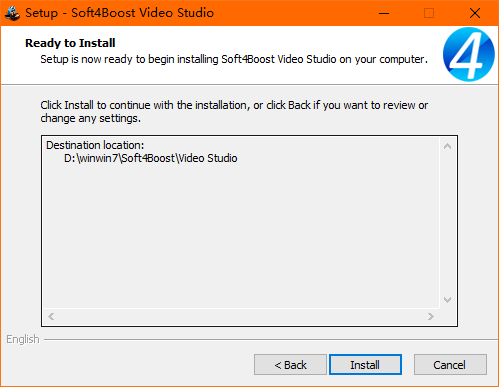Minimize the Setup window
Screen dimensions: 499x387
pyautogui.click(x=384, y=13)
